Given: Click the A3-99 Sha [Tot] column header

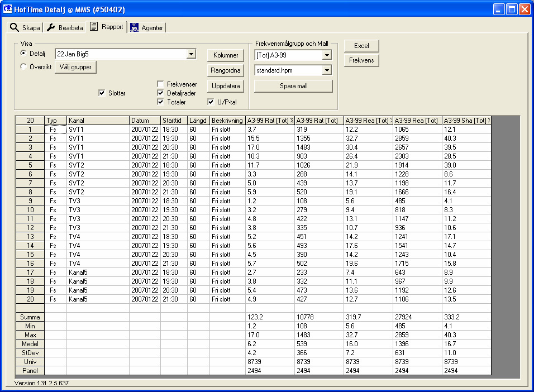Looking at the screenshot, I should [x=466, y=121].
